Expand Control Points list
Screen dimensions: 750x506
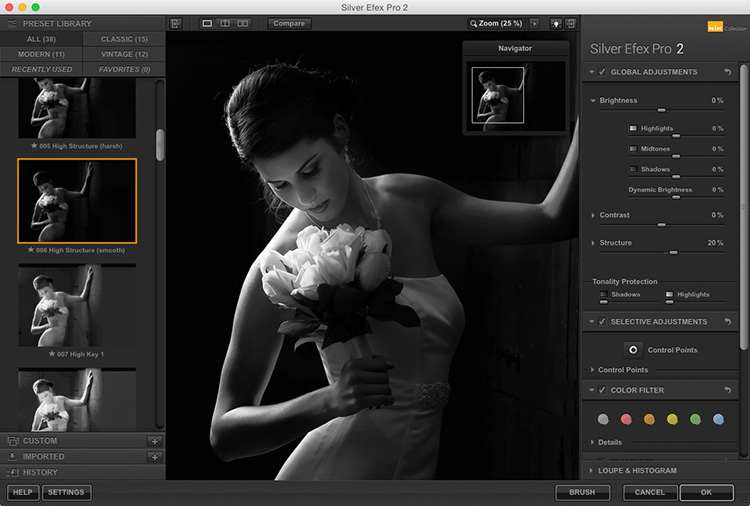[x=592, y=370]
